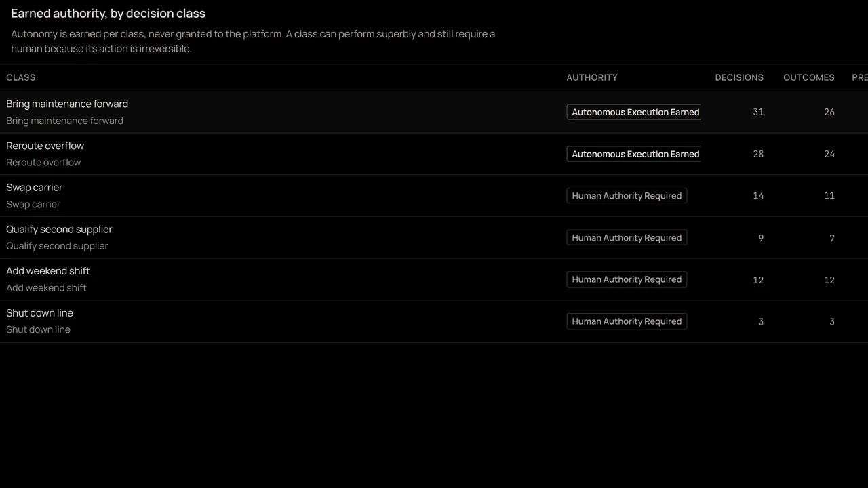Viewport: 868px width, 488px height.
Task: Click the decisions count 31 for Bring maintenance forward
Action: 758,112
